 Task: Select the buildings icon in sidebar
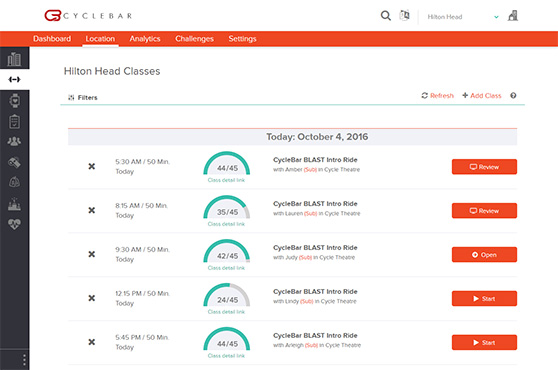pos(14,59)
